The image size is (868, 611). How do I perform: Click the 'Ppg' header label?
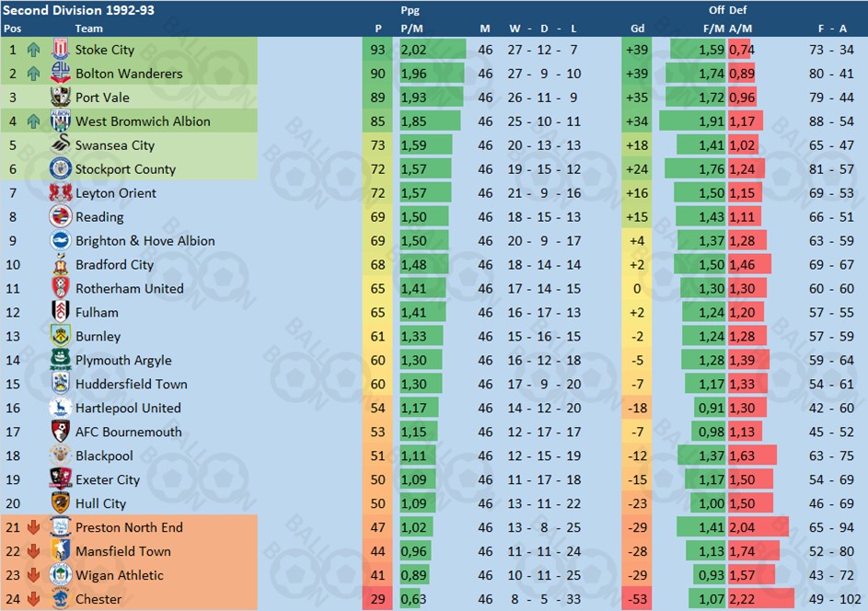(411, 10)
